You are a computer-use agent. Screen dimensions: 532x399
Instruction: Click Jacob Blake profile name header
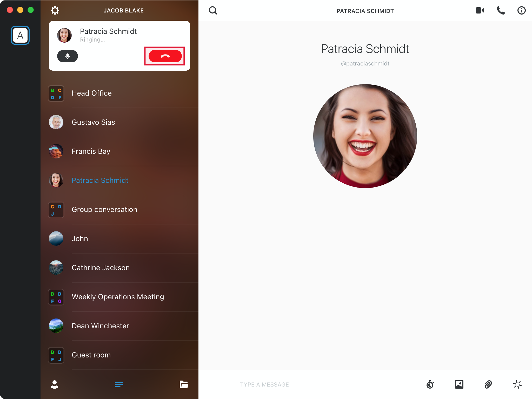pyautogui.click(x=124, y=11)
